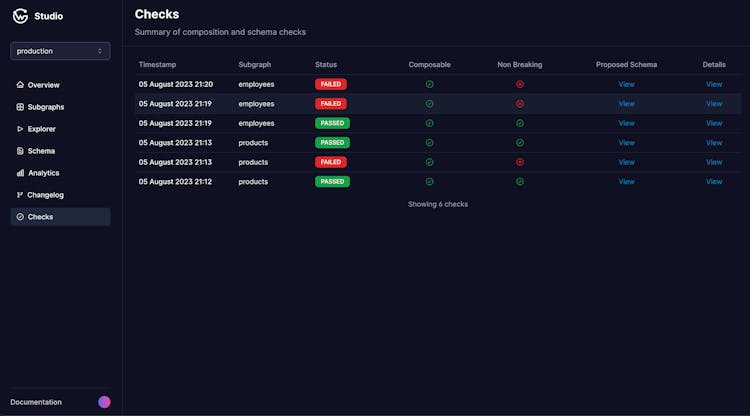Click FAILED status badge for 21:20 employees
This screenshot has height=416, width=750.
coord(331,84)
